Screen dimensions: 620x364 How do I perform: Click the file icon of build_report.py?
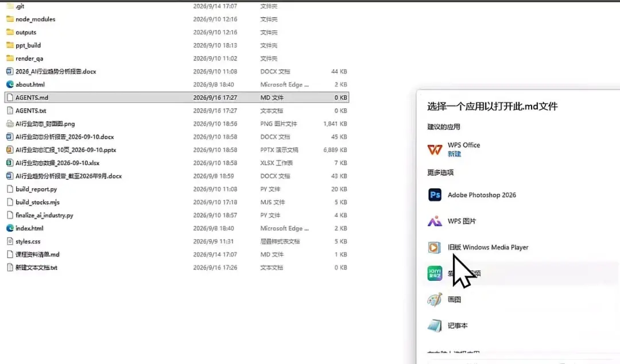(x=10, y=189)
